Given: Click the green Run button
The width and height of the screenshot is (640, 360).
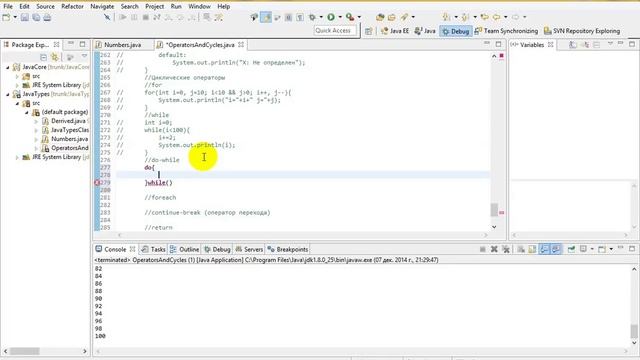Looking at the screenshot, I should point(331,17).
